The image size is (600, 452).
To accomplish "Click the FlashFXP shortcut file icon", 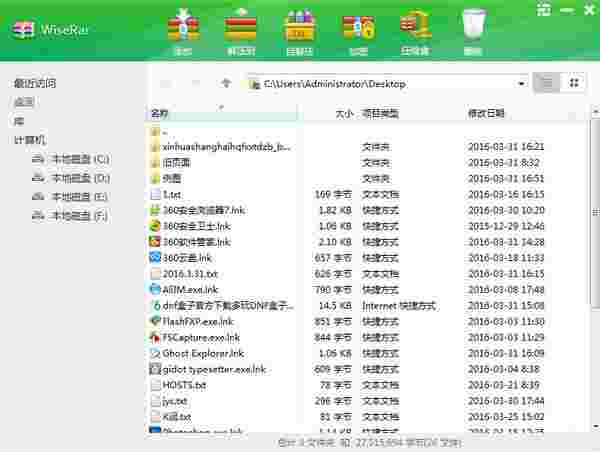I will [x=155, y=321].
